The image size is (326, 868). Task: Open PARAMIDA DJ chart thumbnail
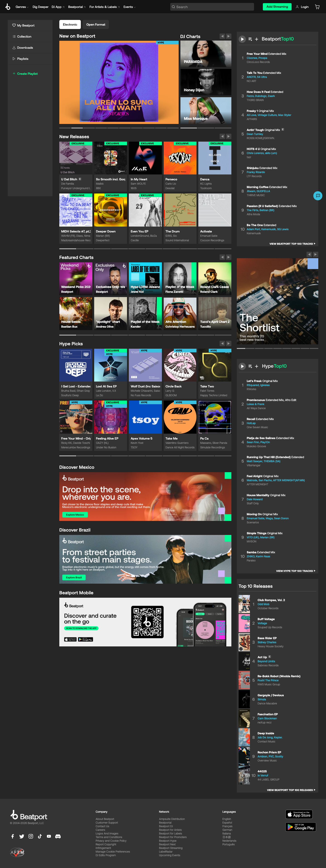[x=206, y=53]
